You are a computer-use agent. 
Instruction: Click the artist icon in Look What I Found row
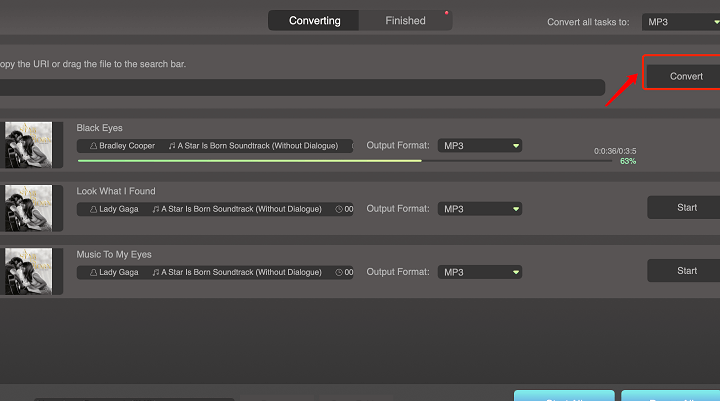pos(94,209)
